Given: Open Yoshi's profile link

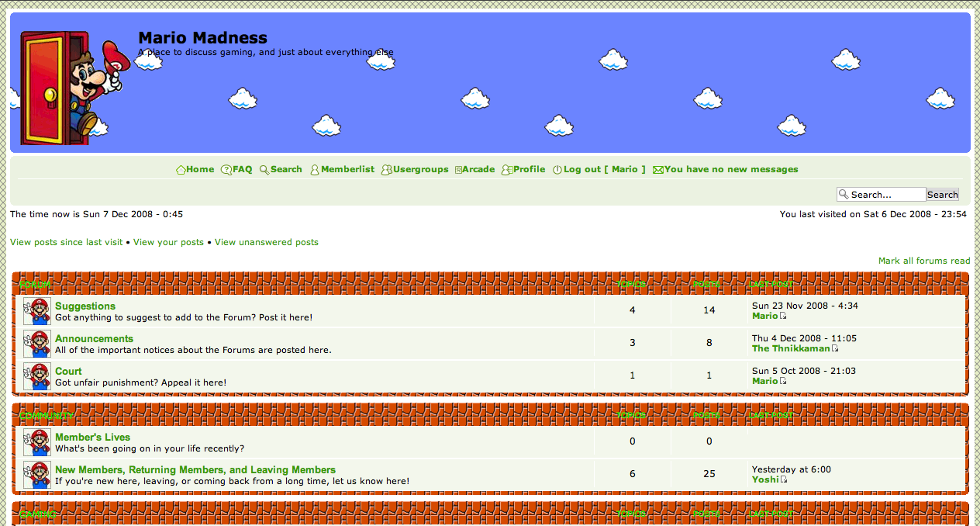Looking at the screenshot, I should 765,479.
